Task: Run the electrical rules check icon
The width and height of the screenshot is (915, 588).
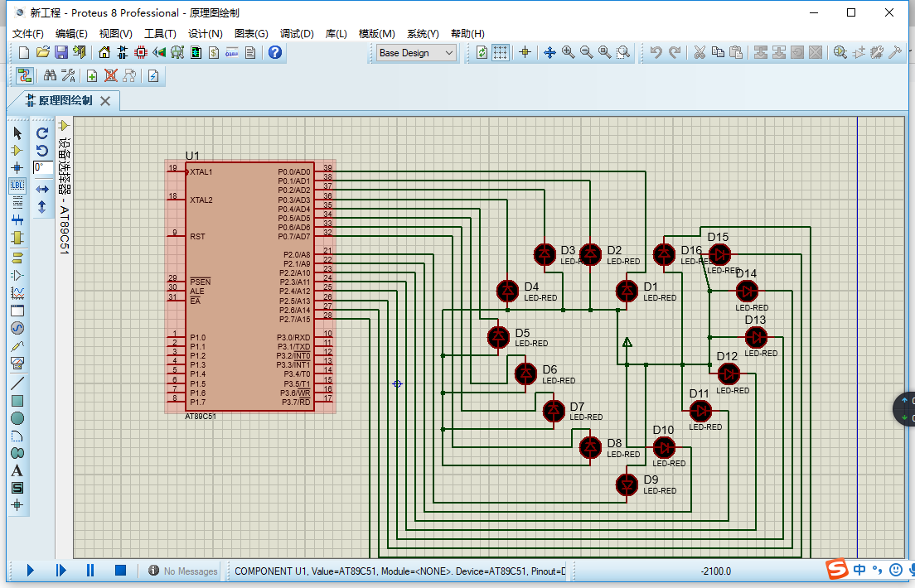Action: point(152,76)
